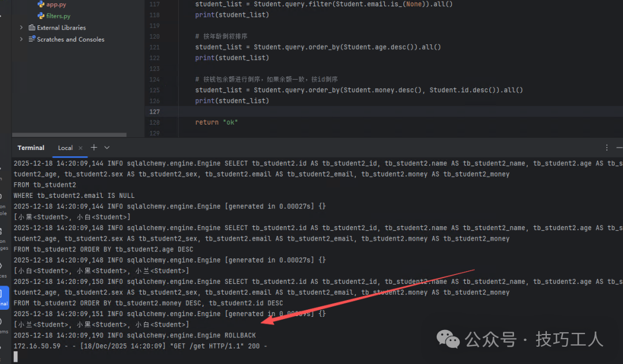Focus the terminal prompt cursor at bottom

pos(16,357)
